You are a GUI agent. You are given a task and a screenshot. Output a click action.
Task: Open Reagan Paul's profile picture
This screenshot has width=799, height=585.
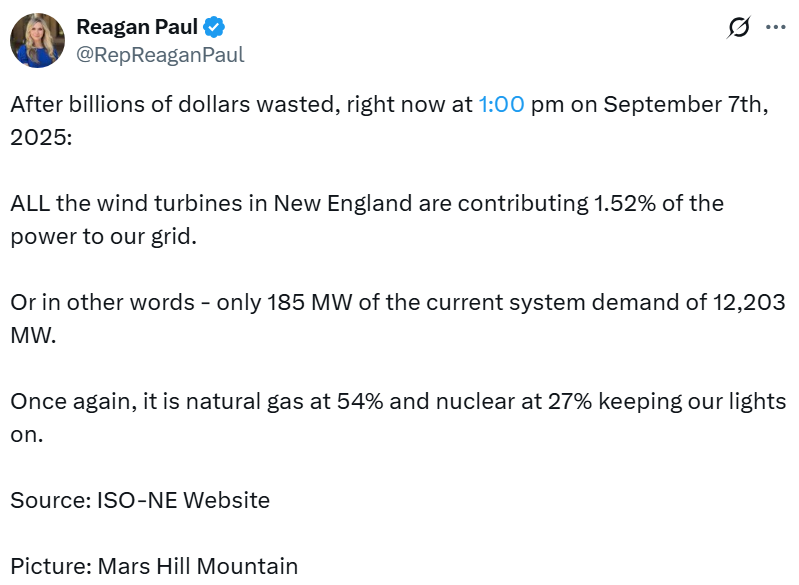38,41
